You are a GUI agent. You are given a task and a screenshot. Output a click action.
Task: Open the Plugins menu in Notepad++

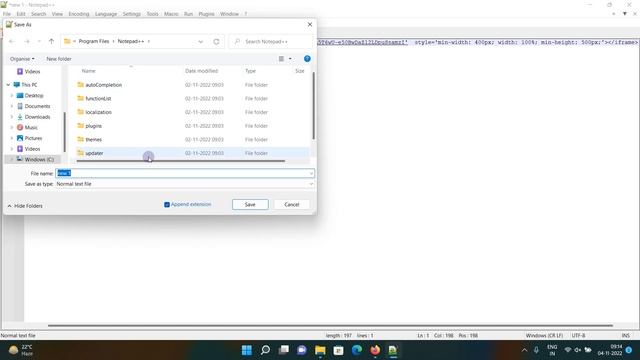tap(207, 14)
